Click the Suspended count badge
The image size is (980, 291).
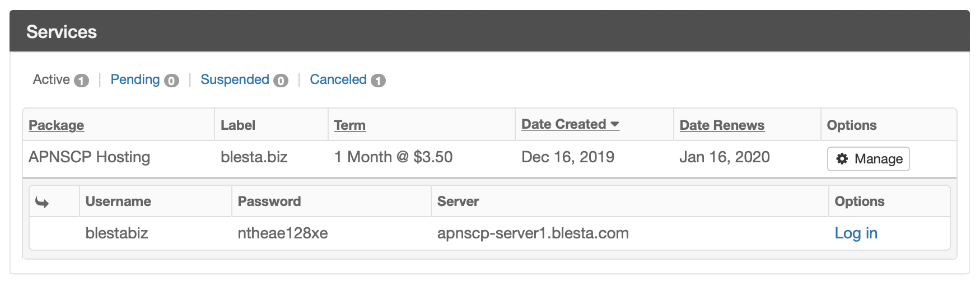tap(281, 81)
